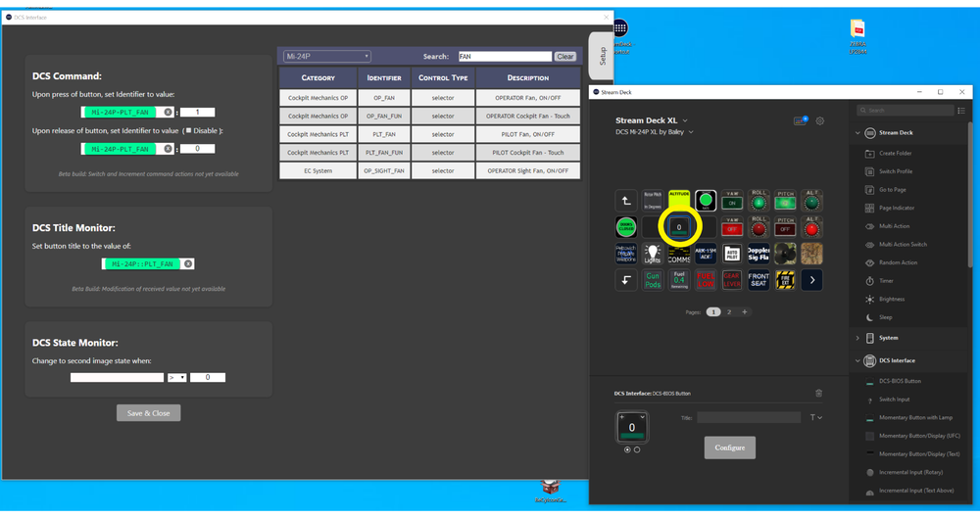Click the Configure button
980x518 pixels.
click(x=729, y=447)
